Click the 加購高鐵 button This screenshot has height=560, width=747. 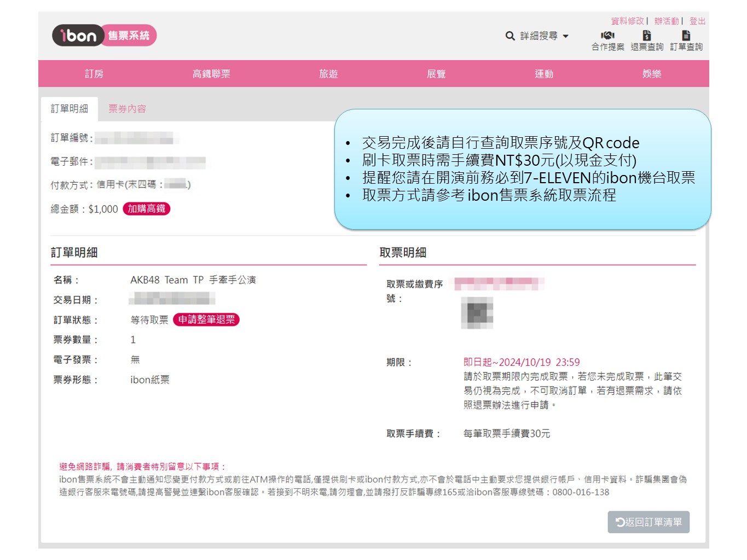[x=147, y=209]
